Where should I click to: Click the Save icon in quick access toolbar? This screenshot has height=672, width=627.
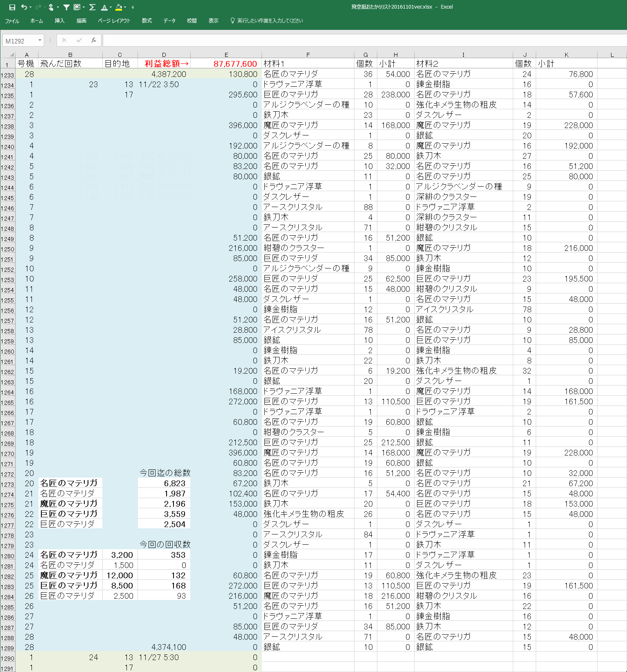click(12, 7)
